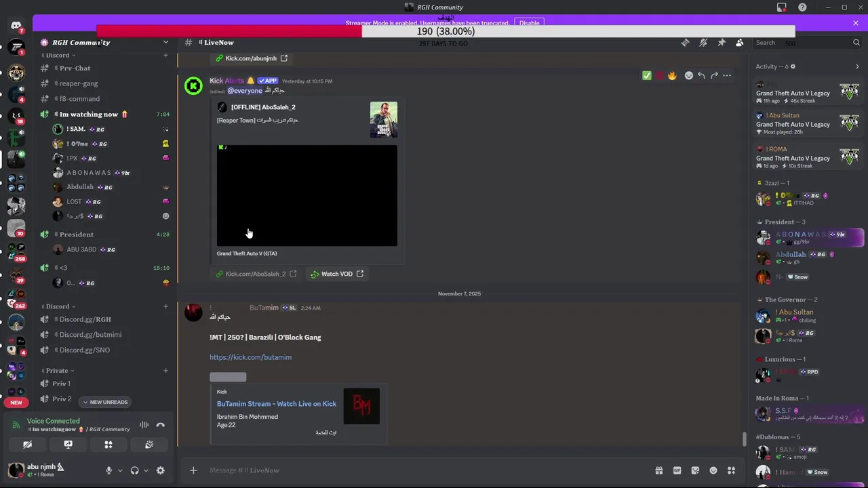Open GIF picker in message box
868x488 pixels.
[x=677, y=470]
